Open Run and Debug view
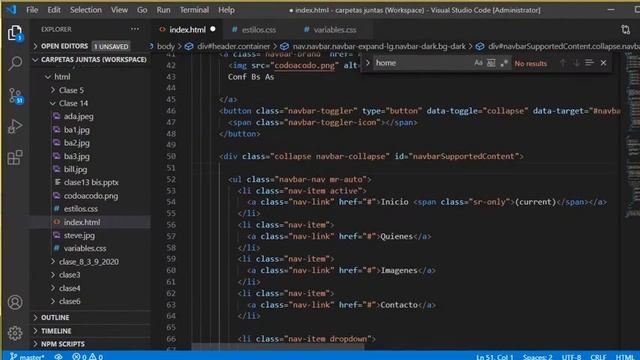The image size is (640, 360). tap(15, 126)
